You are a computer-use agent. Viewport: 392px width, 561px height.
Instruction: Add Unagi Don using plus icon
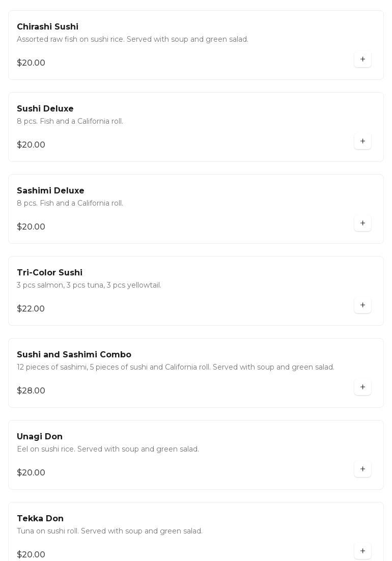click(362, 469)
